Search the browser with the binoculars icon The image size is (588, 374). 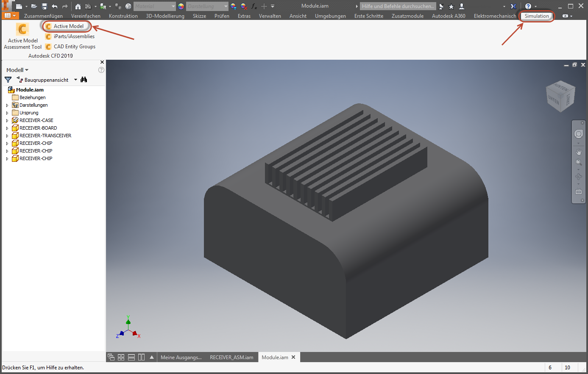pos(84,80)
